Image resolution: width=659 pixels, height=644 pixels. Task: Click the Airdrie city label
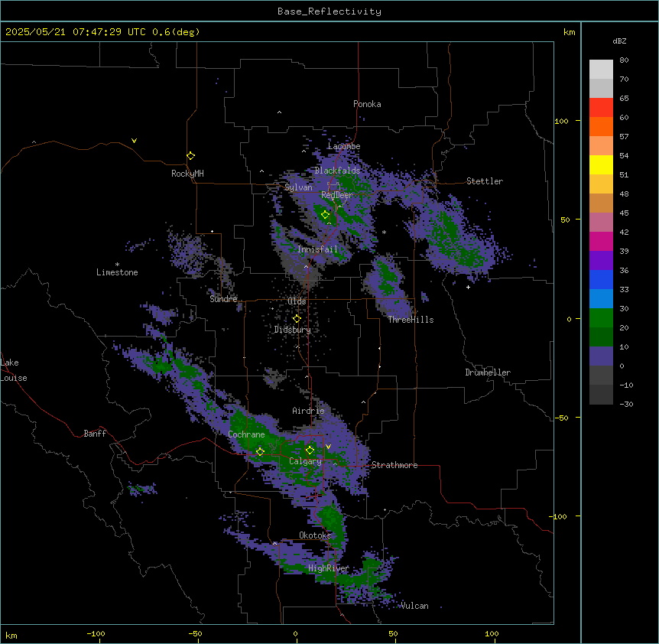309,411
